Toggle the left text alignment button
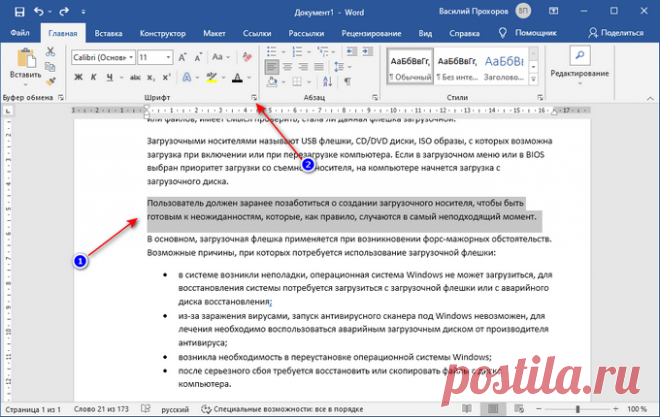This screenshot has width=660, height=417. coord(272,66)
